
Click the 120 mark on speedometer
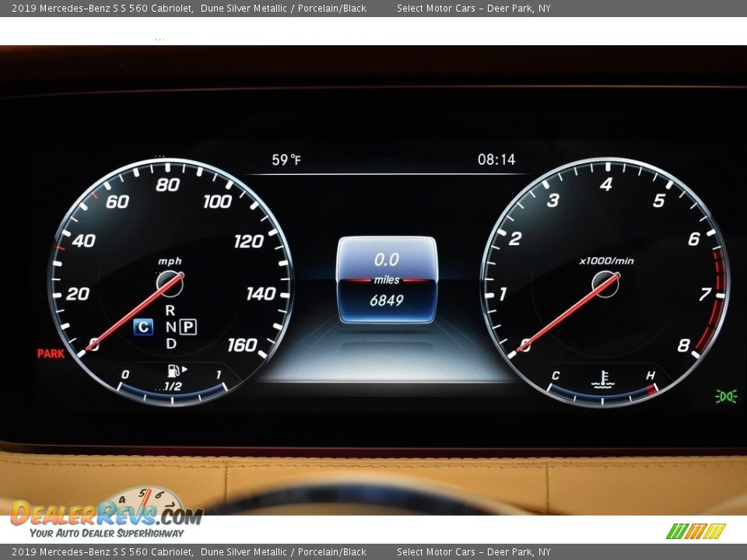249,242
